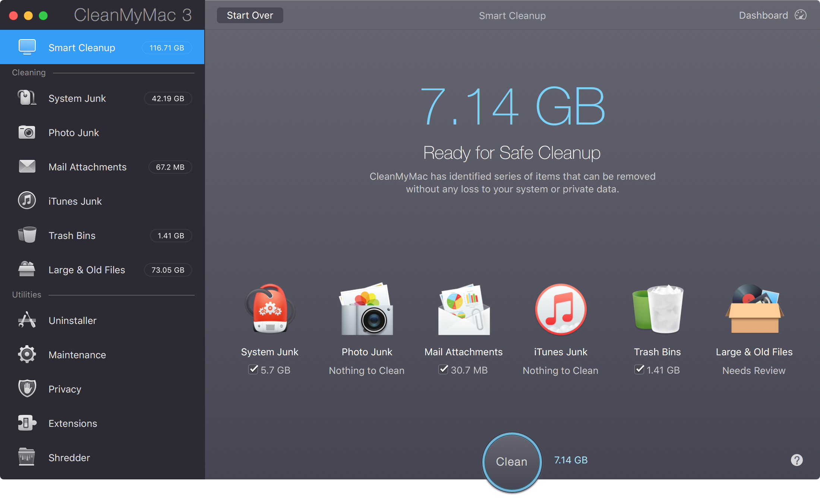Click the 'Ready for Safe Cleanup' heading
This screenshot has width=820, height=504.
tap(512, 153)
